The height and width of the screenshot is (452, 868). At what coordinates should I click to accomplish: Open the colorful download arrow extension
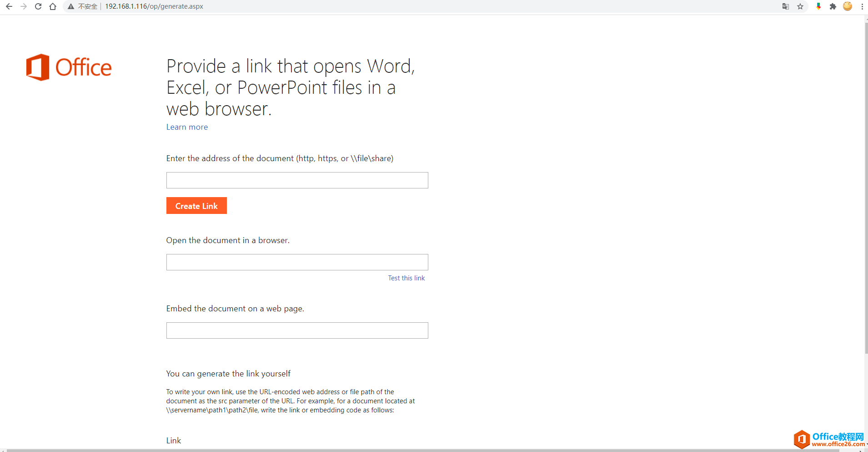tap(818, 6)
